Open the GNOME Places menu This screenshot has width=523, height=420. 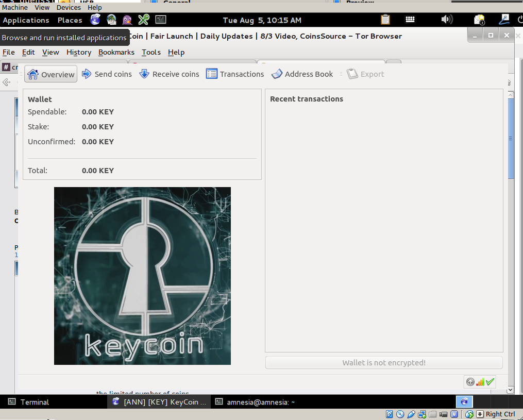click(x=70, y=20)
